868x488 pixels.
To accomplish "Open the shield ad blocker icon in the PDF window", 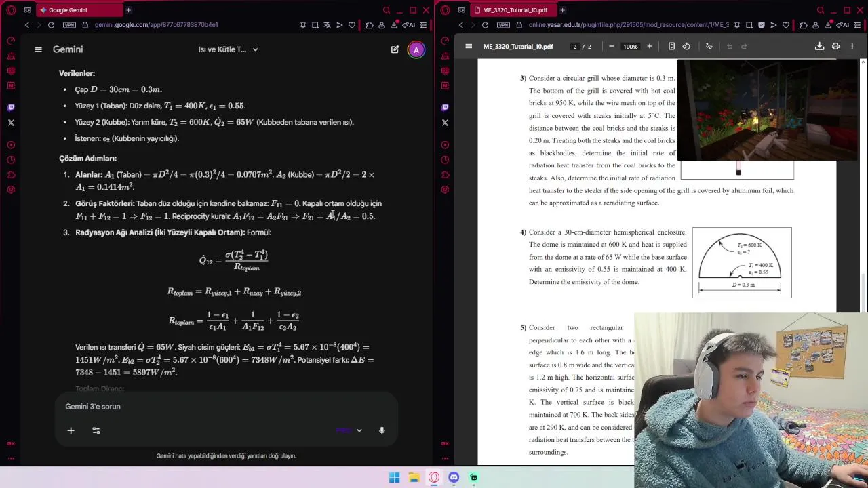I will coord(762,25).
